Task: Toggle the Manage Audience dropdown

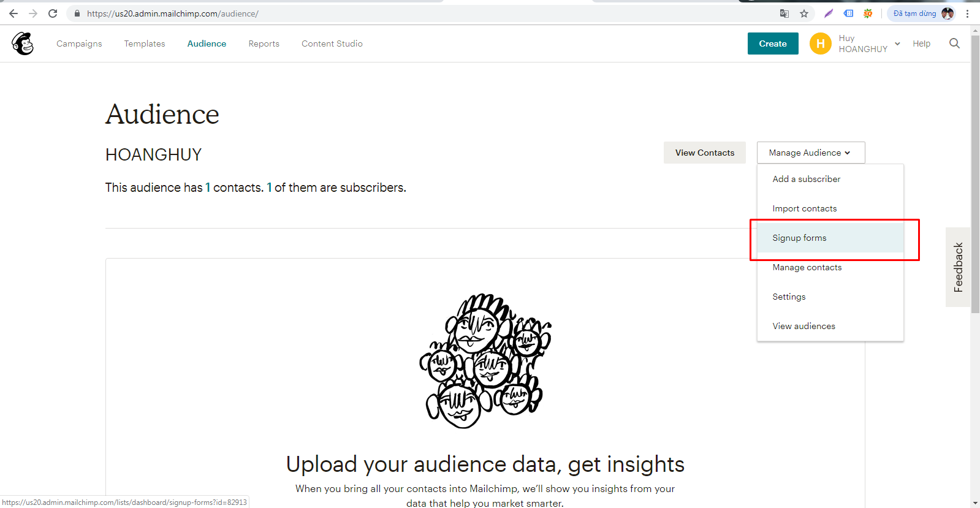Action: [x=810, y=153]
